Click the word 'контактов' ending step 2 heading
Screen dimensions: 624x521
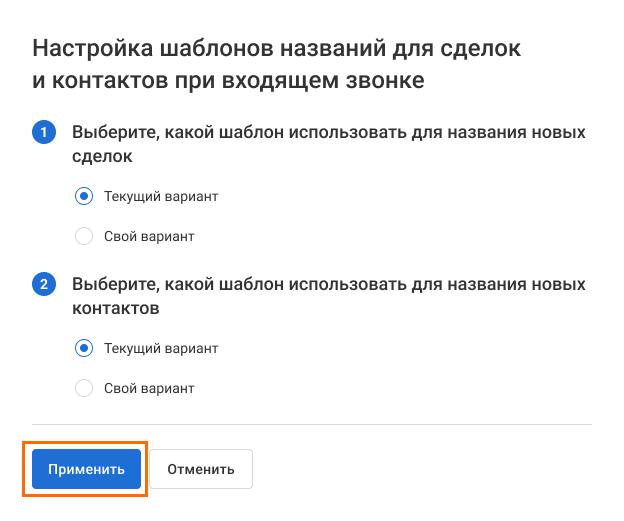click(116, 309)
